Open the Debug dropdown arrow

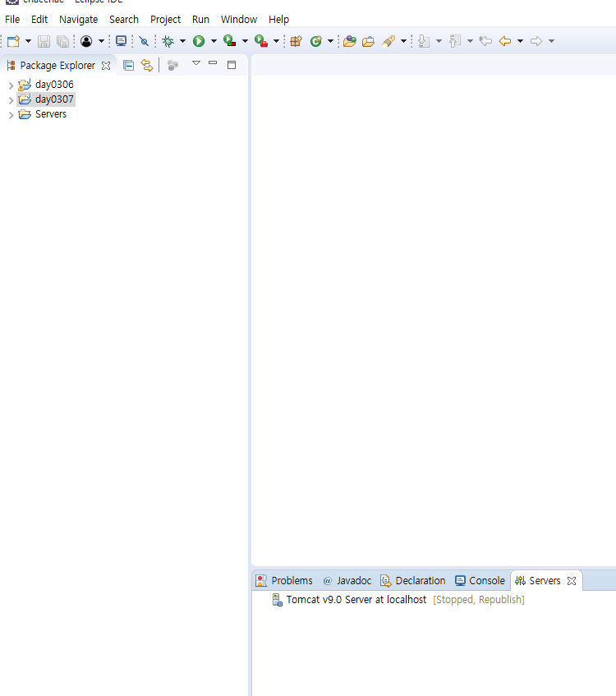tap(182, 41)
